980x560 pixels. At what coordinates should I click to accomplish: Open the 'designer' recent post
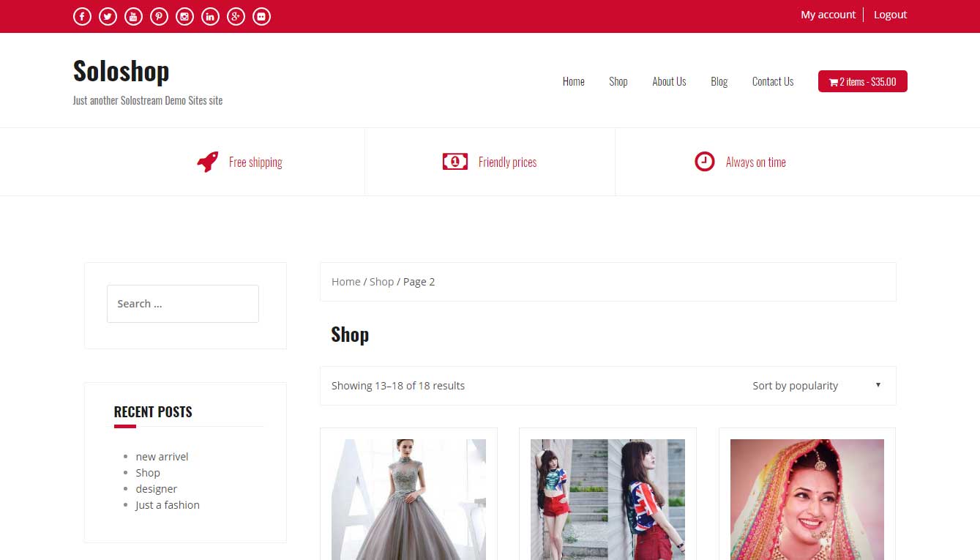coord(156,489)
